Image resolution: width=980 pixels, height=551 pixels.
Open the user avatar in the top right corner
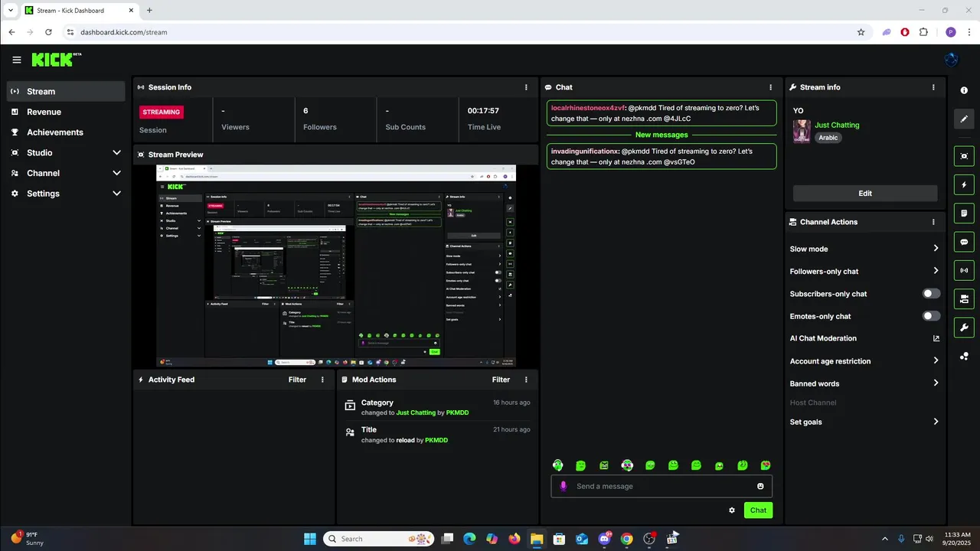click(952, 60)
